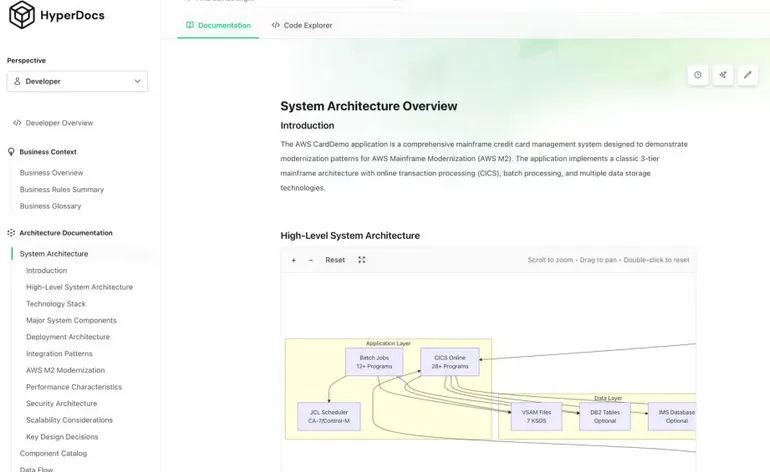
Task: Click the DB2 Tables node in diagram
Action: (605, 416)
